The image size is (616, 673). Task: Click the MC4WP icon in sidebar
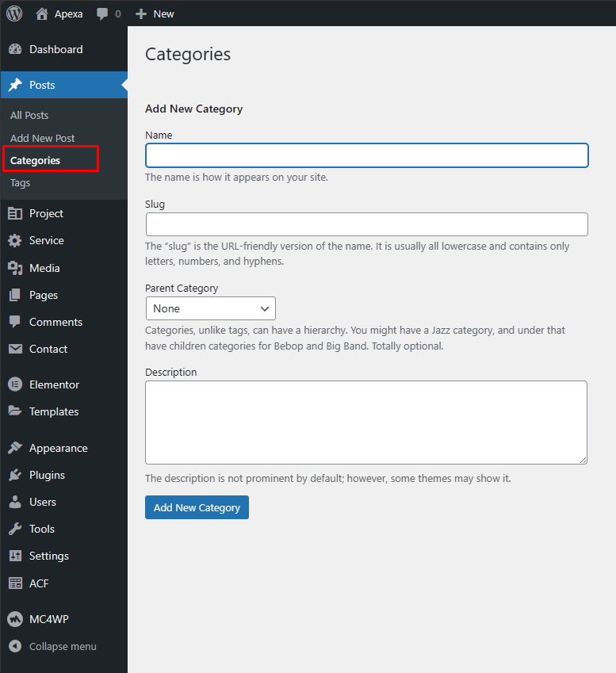point(14,619)
